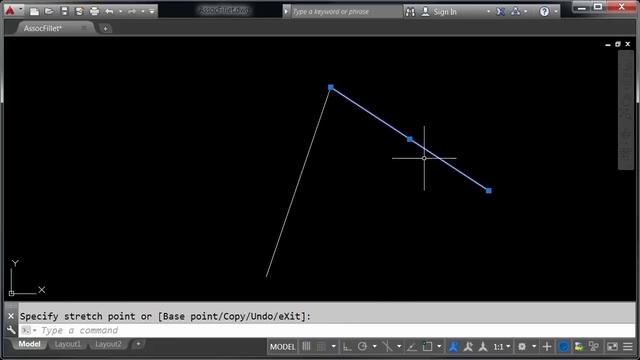Click the Plot printer icon
This screenshot has height=360, width=640.
[94, 11]
